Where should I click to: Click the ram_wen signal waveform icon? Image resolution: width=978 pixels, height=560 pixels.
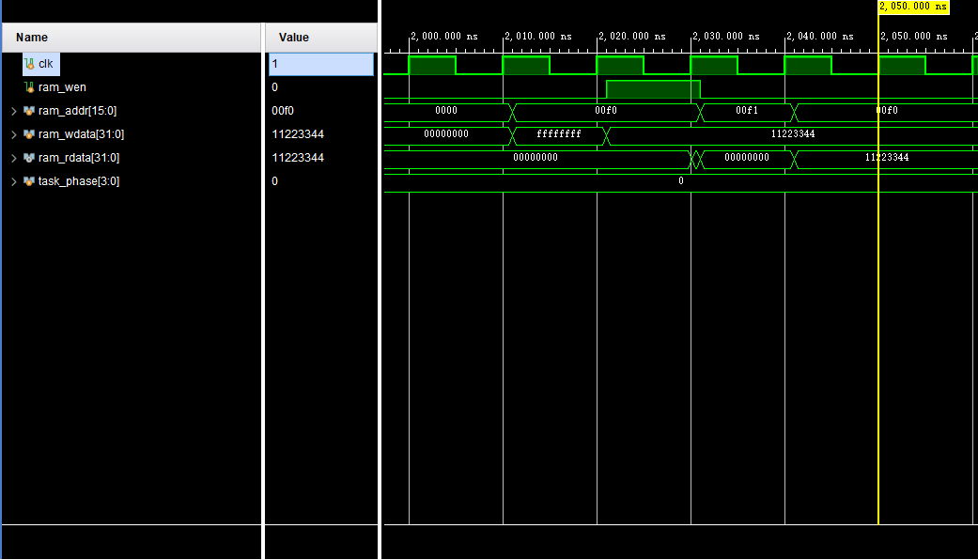coord(29,86)
